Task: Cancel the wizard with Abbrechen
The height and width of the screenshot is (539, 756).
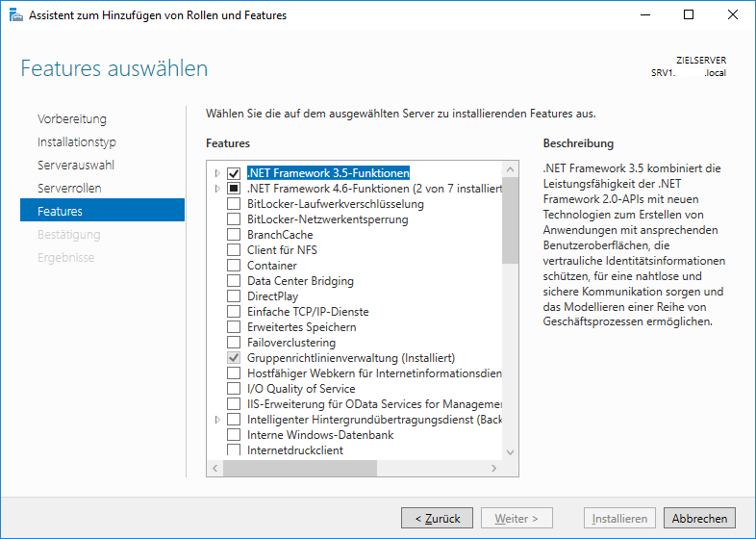Action: [699, 519]
